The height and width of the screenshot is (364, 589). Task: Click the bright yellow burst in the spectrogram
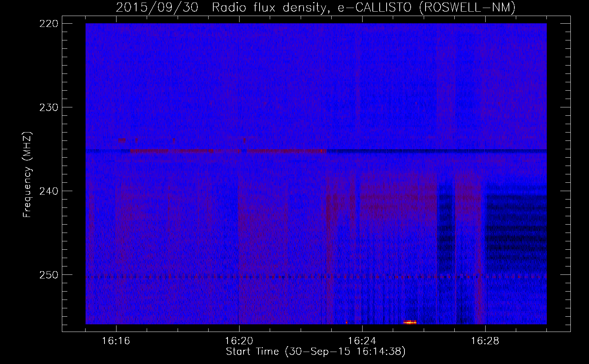[x=410, y=322]
